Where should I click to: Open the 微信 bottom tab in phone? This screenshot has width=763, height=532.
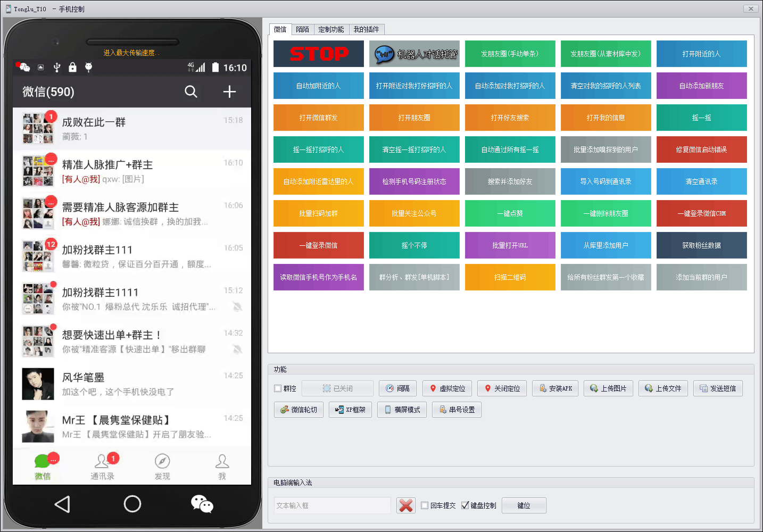[43, 467]
